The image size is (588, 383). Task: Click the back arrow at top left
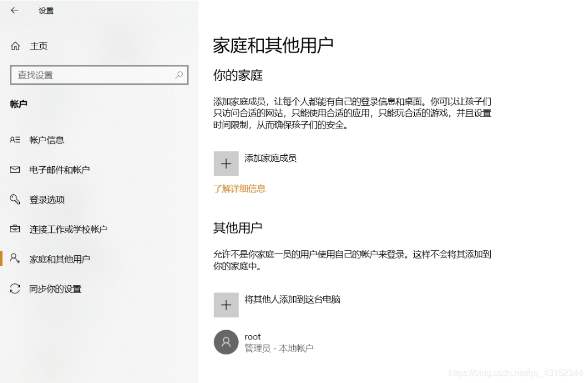(x=14, y=10)
